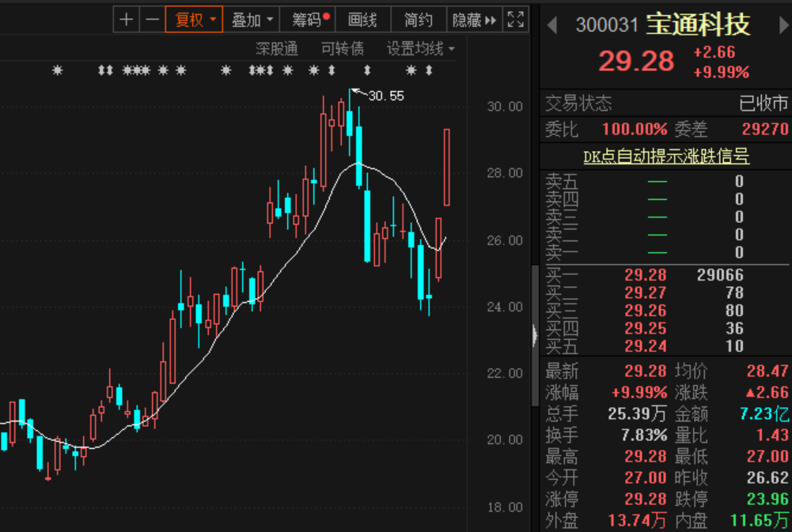Click the 委差 value 29270
Screen dimensions: 792x532
pyautogui.click(x=765, y=129)
